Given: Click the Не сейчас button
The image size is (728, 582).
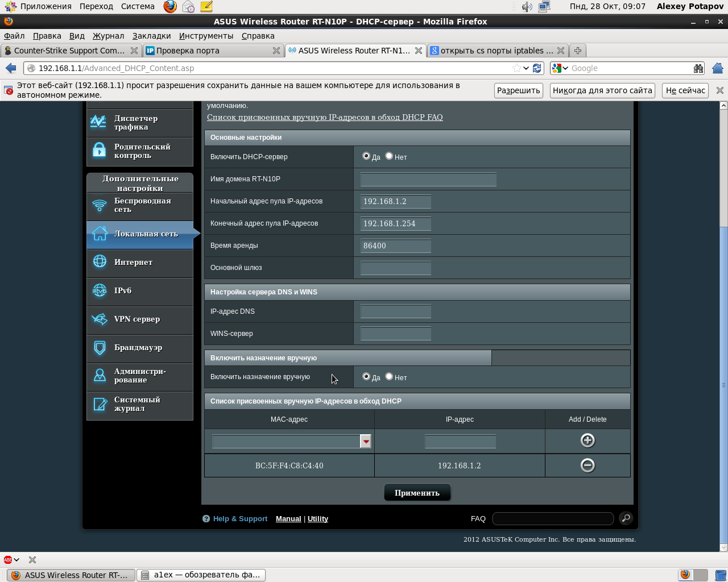Looking at the screenshot, I should tap(685, 90).
